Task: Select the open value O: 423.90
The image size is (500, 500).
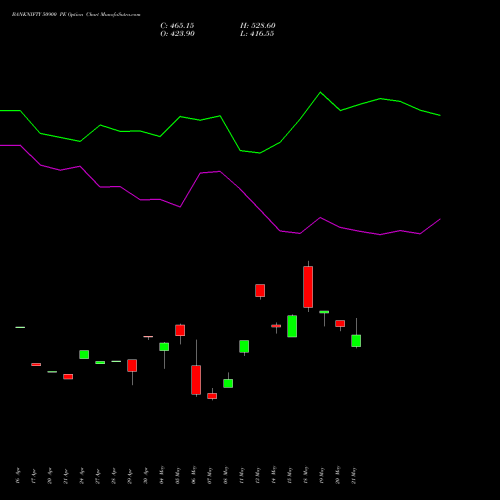Action: [x=178, y=34]
